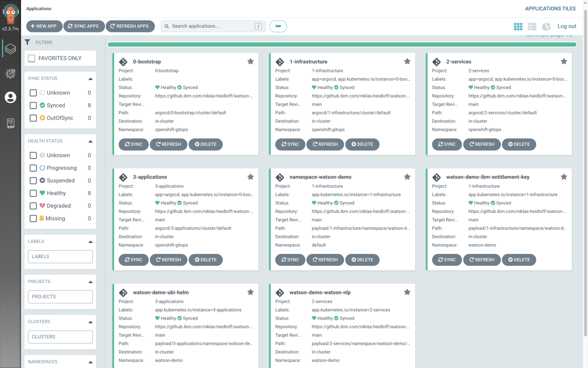Check sync status Unknown filter
Screen dimensions: 588x368
[33, 93]
